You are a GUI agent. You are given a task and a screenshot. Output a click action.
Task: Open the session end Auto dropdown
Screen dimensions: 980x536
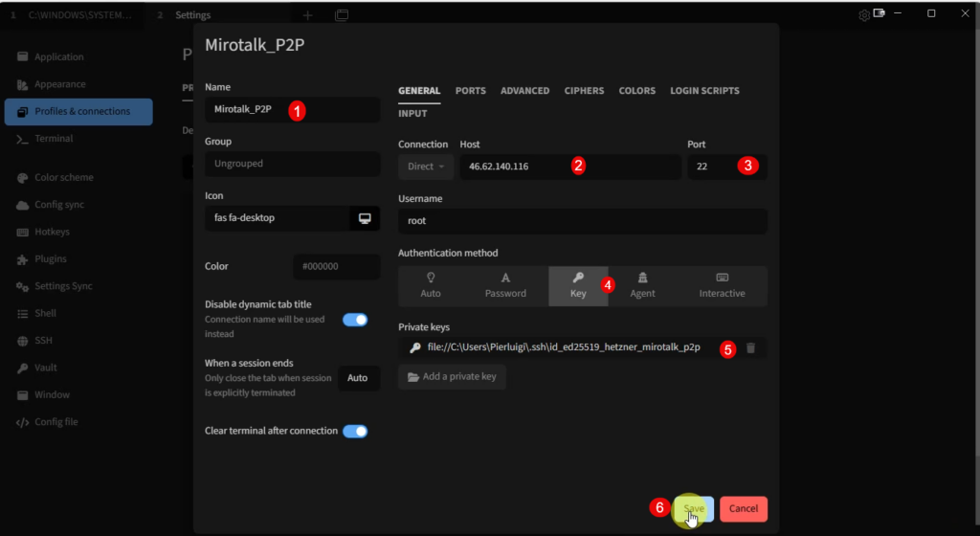coord(358,378)
